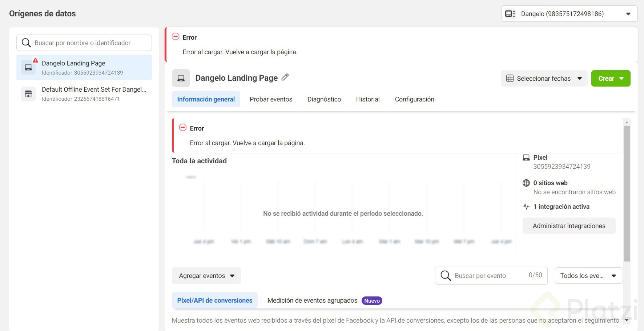Open the green Crear dropdown button
Viewport: 644px width, 331px height.
611,79
